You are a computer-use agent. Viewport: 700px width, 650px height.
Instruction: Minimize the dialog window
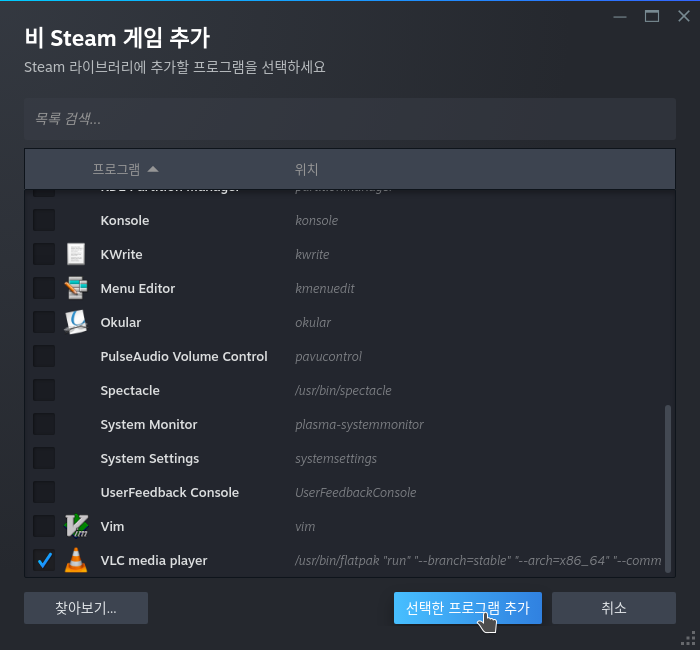pos(620,17)
